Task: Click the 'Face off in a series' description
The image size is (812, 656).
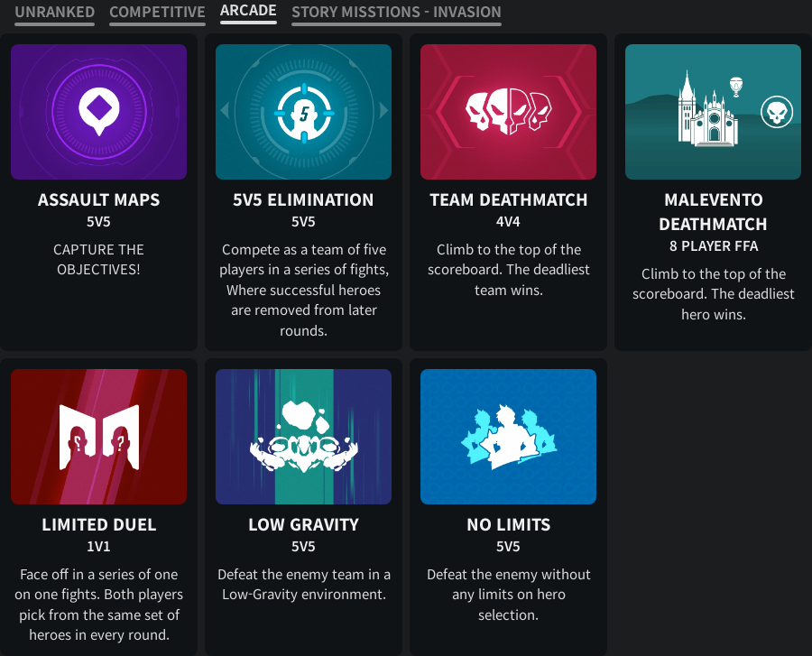Action: (99, 605)
